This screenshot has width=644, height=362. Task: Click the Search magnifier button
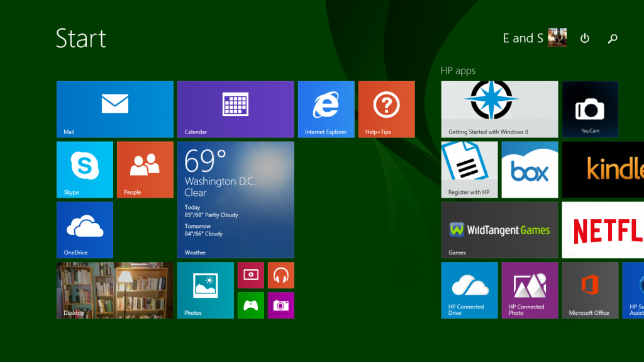[613, 38]
